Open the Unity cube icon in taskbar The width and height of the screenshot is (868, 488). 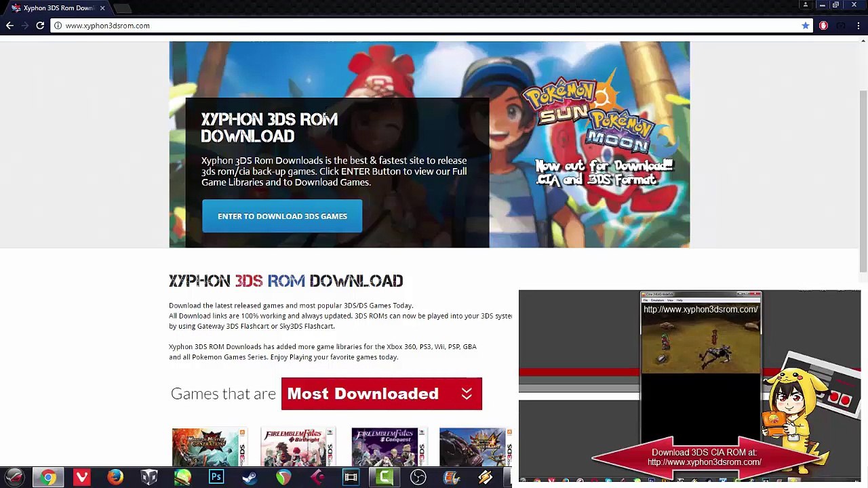tap(149, 478)
